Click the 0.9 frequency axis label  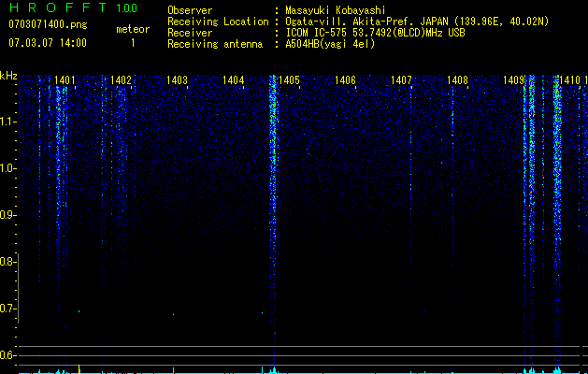[7, 215]
